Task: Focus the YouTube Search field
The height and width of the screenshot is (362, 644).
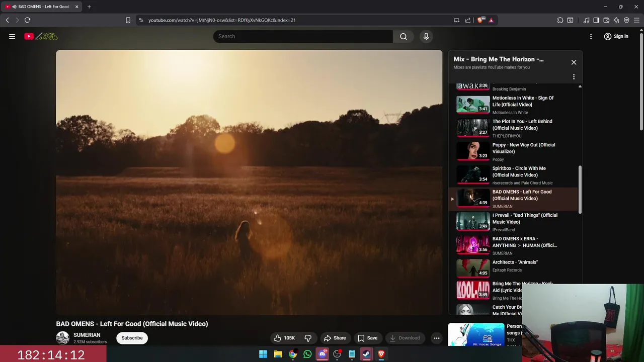Action: 303,36
